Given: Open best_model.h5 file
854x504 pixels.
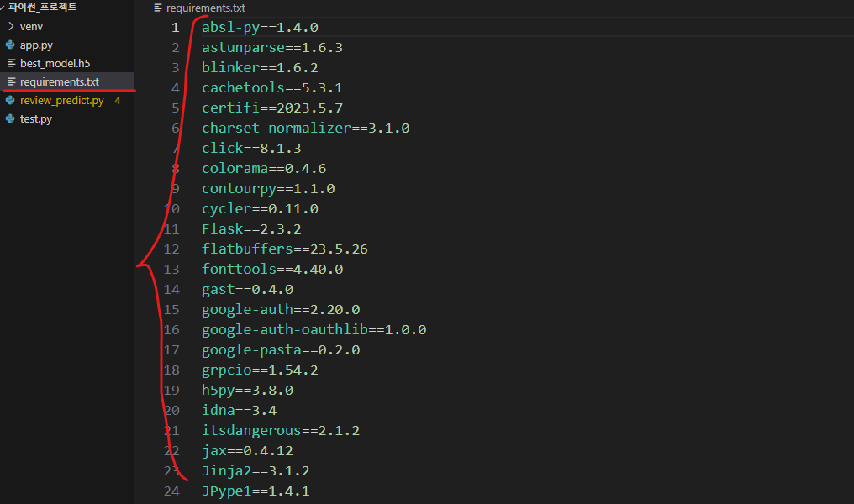Looking at the screenshot, I should (55, 63).
